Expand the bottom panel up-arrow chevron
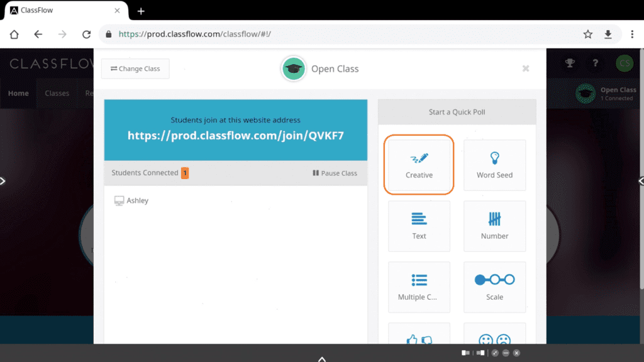The height and width of the screenshot is (362, 644). (322, 359)
